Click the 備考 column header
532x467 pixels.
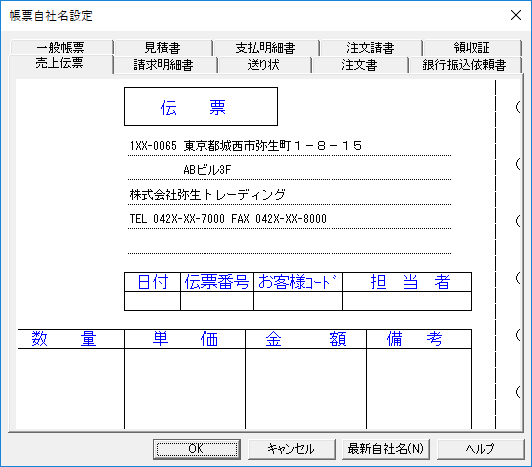click(x=419, y=339)
